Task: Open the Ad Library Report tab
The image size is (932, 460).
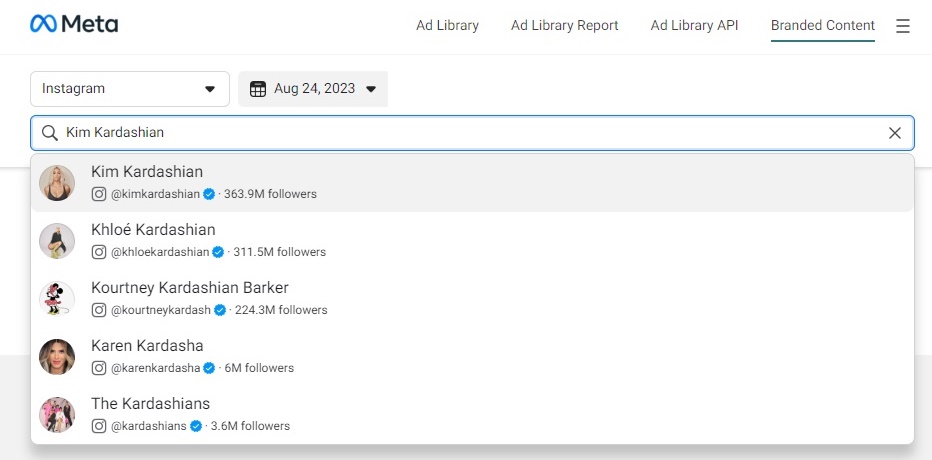Action: pyautogui.click(x=565, y=26)
